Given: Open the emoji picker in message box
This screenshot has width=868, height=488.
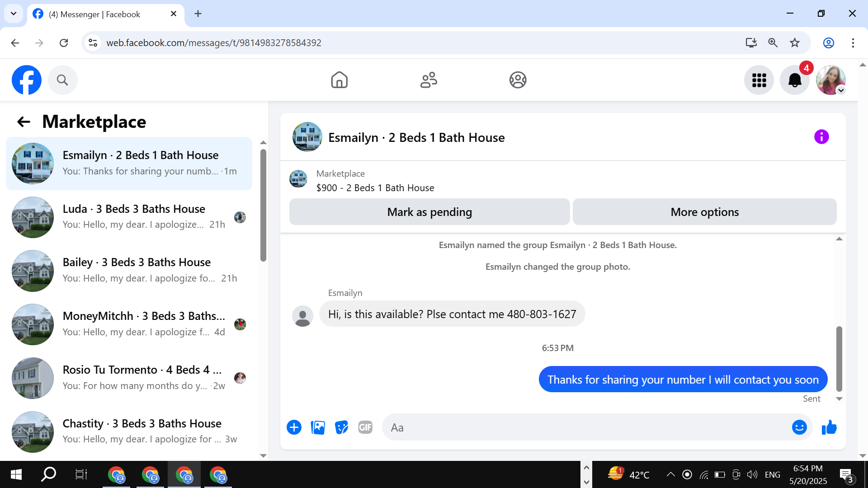Looking at the screenshot, I should pos(799,427).
